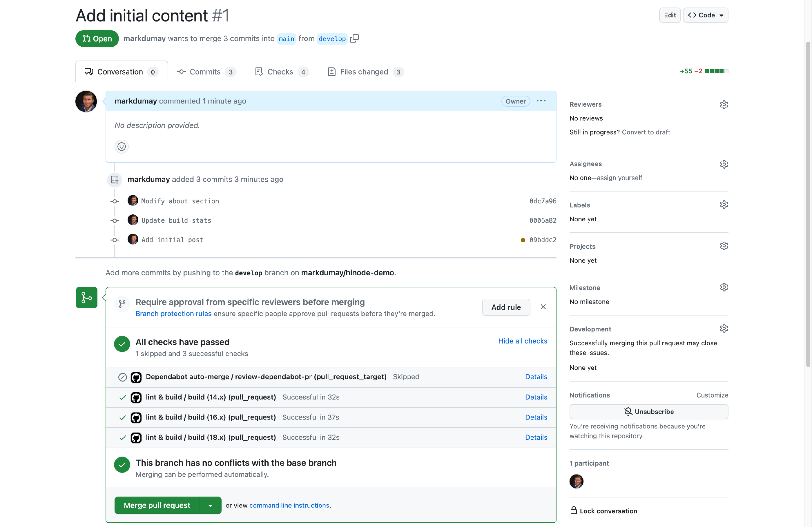Image resolution: width=812 pixels, height=527 pixels.
Task: Convert pull request to draft
Action: tap(646, 132)
